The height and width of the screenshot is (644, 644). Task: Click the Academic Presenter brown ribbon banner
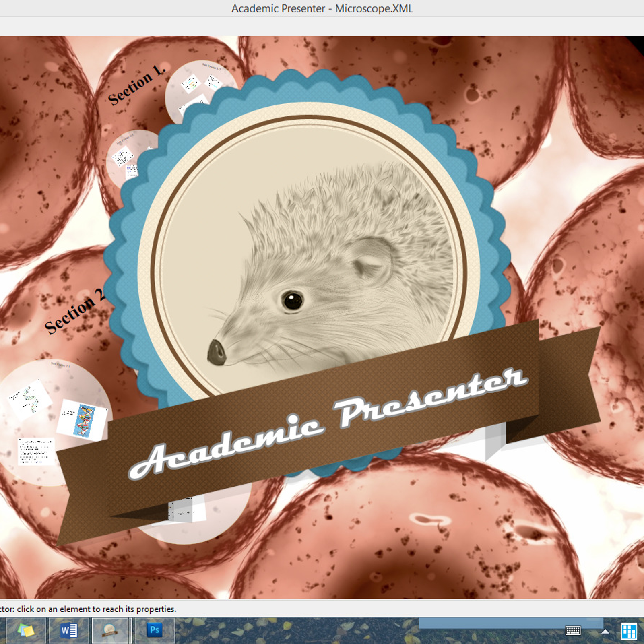point(328,433)
